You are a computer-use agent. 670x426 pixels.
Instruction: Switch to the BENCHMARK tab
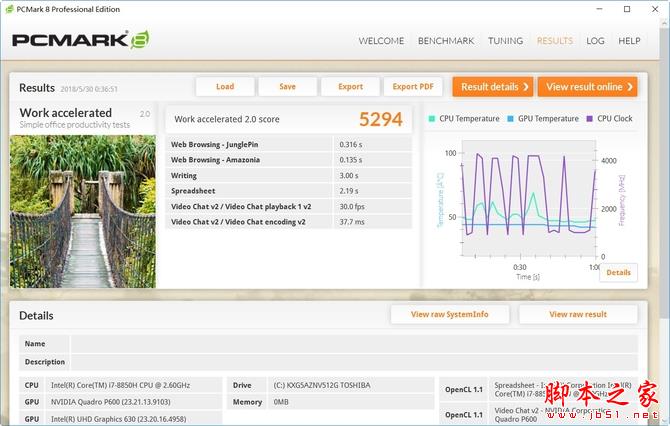446,41
